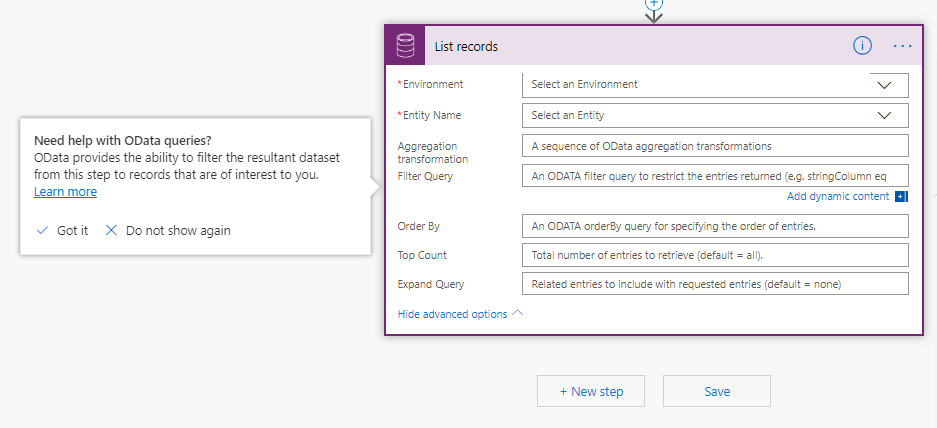Click the insert step plus icon above card
937x428 pixels.
coord(654,3)
